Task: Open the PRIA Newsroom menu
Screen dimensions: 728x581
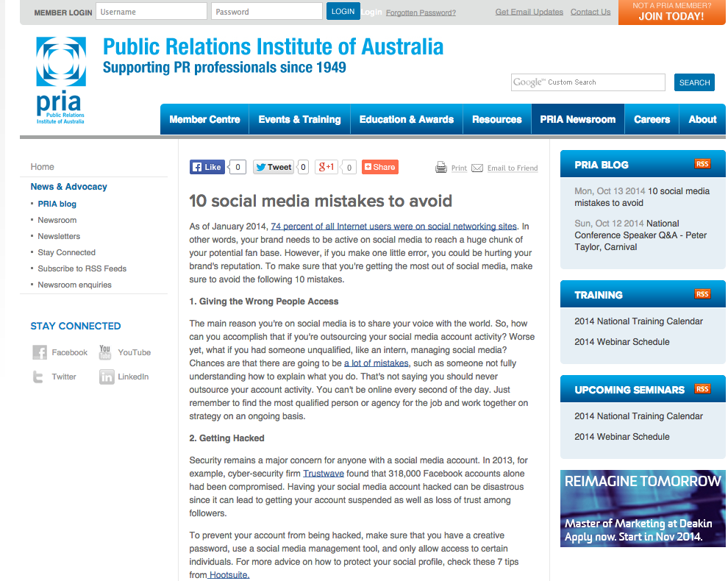Action: tap(577, 119)
